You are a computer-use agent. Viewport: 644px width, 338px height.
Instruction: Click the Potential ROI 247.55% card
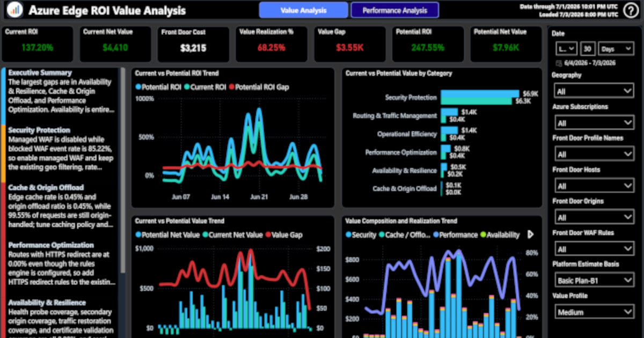428,44
